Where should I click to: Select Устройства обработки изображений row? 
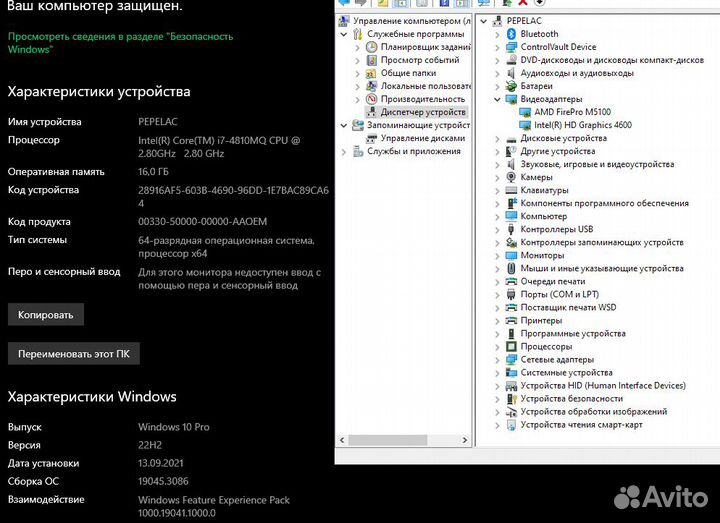click(x=593, y=411)
